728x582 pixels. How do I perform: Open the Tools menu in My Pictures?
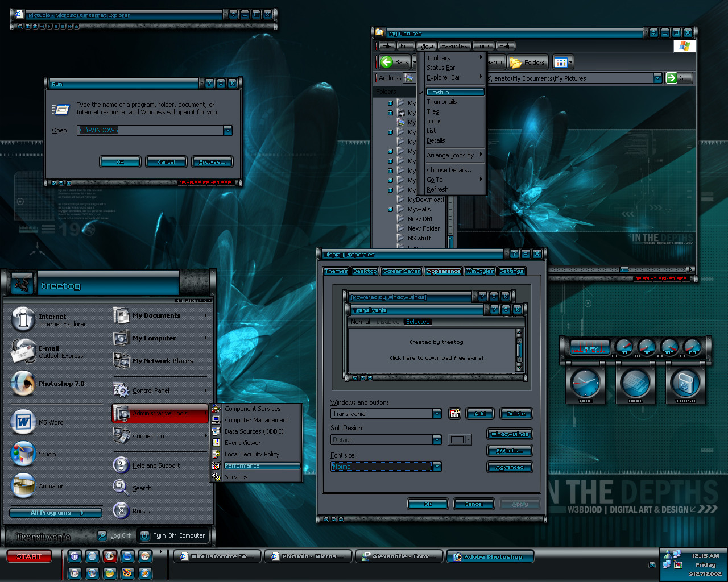(483, 46)
